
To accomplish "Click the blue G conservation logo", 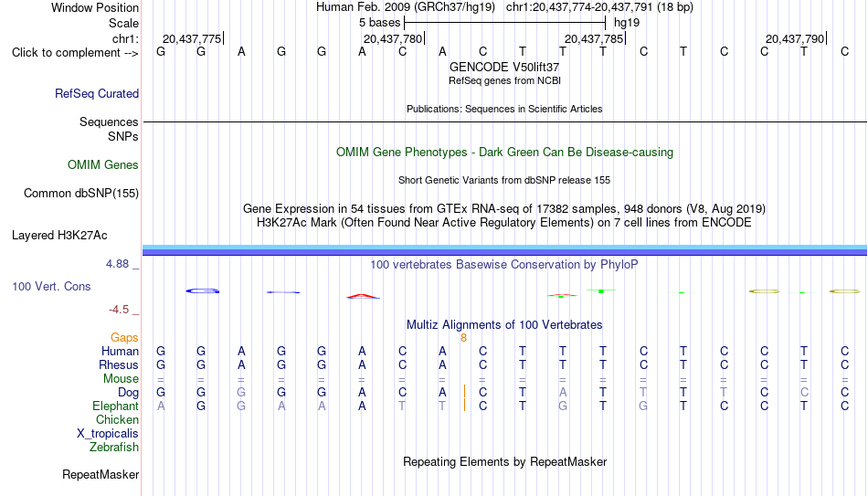I will (203, 290).
